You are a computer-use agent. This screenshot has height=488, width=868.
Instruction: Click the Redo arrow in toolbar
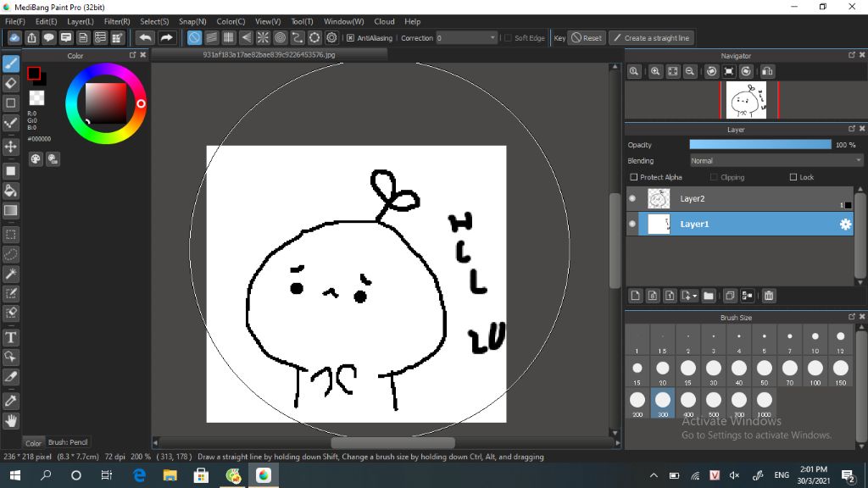click(166, 37)
